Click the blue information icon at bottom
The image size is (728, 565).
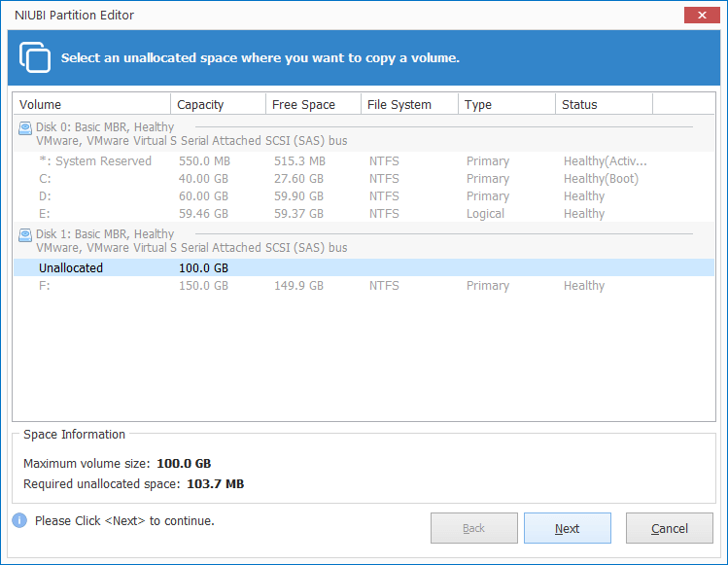[19, 521]
